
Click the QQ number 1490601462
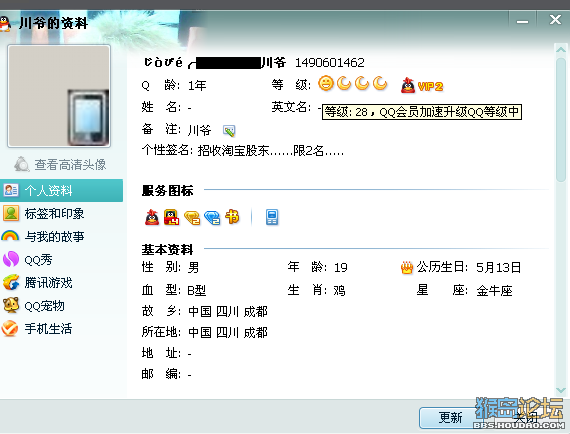pos(330,63)
